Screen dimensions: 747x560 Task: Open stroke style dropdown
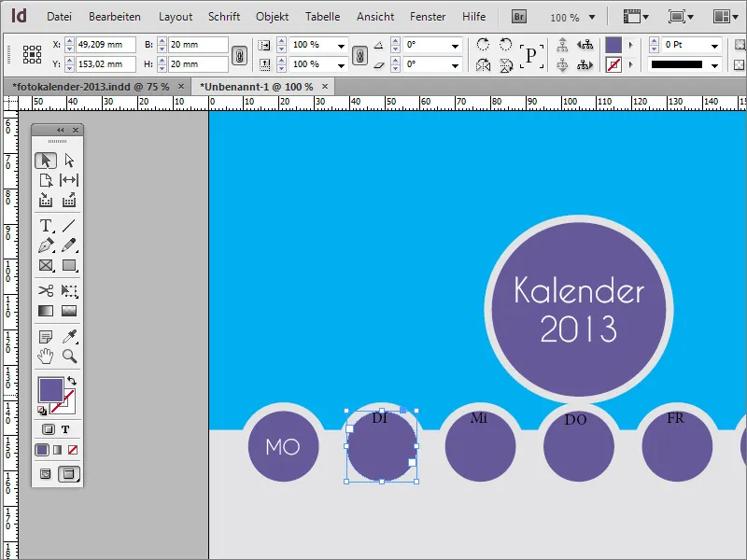click(x=714, y=65)
